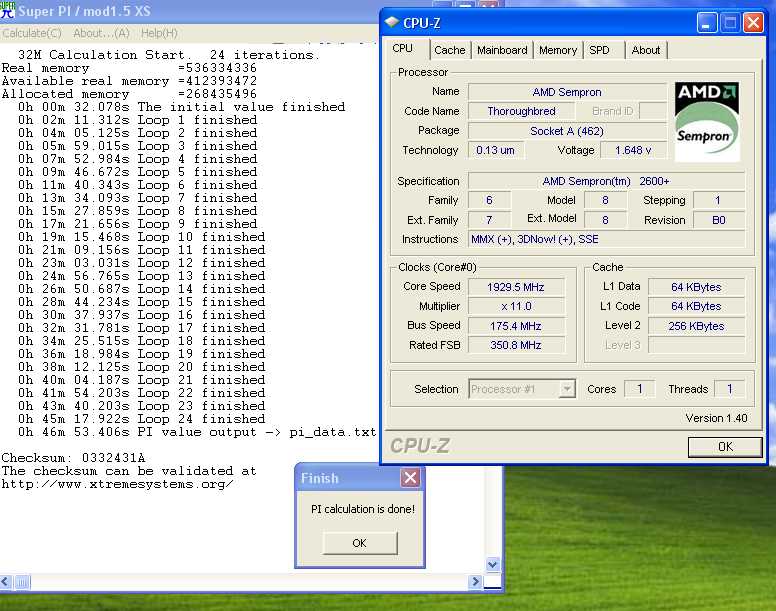Image resolution: width=776 pixels, height=611 pixels.
Task: Click the Code Name value Thoroughbred
Action: (x=522, y=111)
